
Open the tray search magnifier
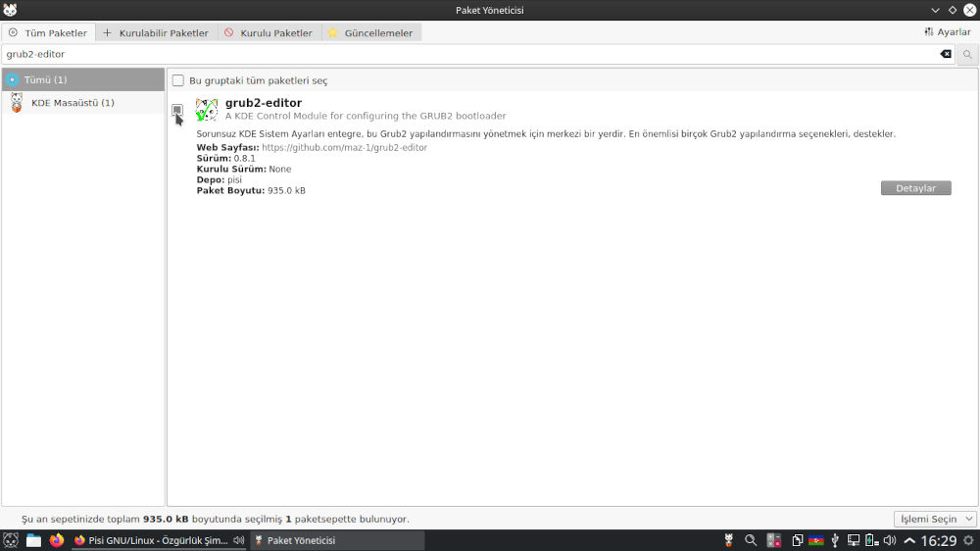(751, 540)
